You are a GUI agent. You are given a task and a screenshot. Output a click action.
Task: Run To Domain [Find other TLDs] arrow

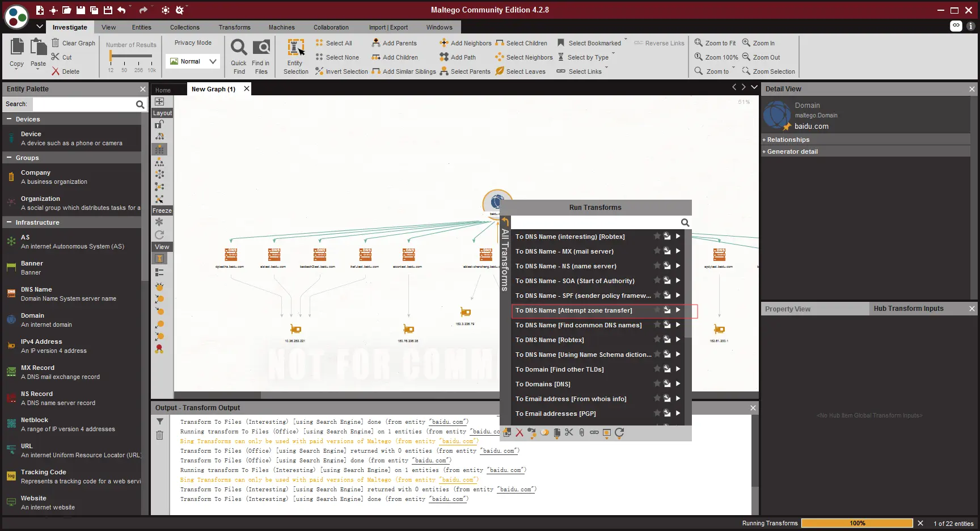pos(678,369)
